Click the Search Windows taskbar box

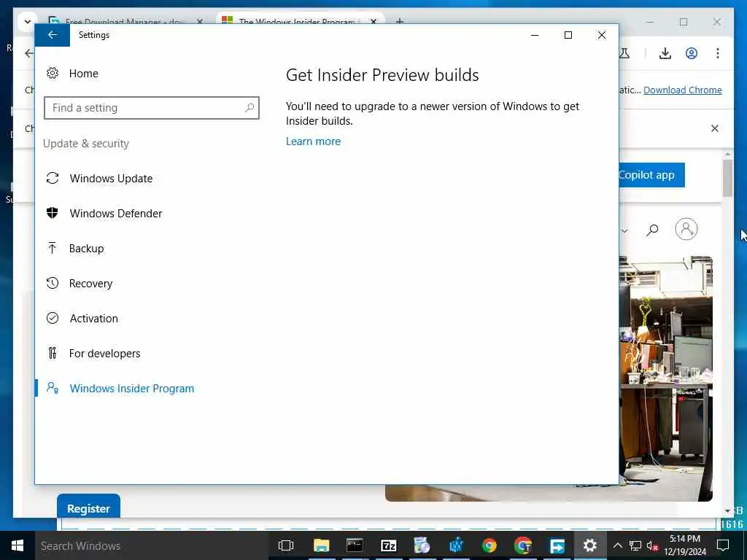click(x=152, y=545)
